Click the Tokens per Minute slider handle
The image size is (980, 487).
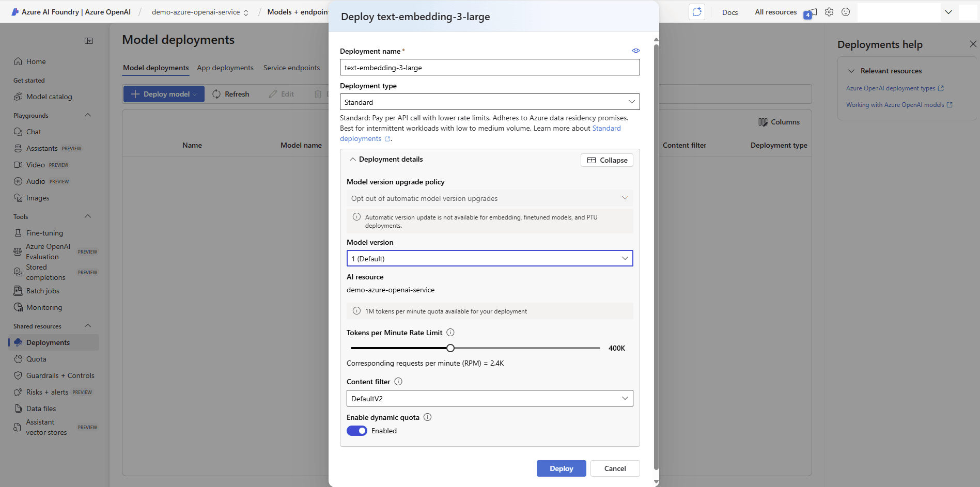click(450, 348)
